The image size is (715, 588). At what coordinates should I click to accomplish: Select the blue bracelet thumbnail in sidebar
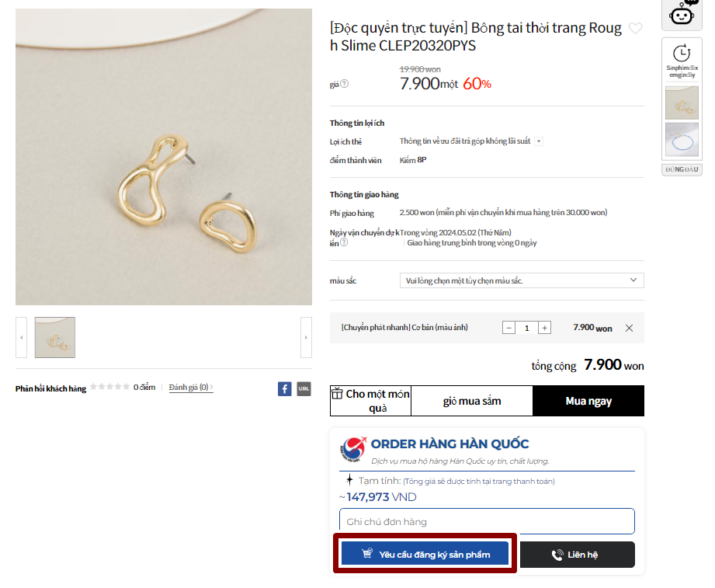pyautogui.click(x=682, y=140)
